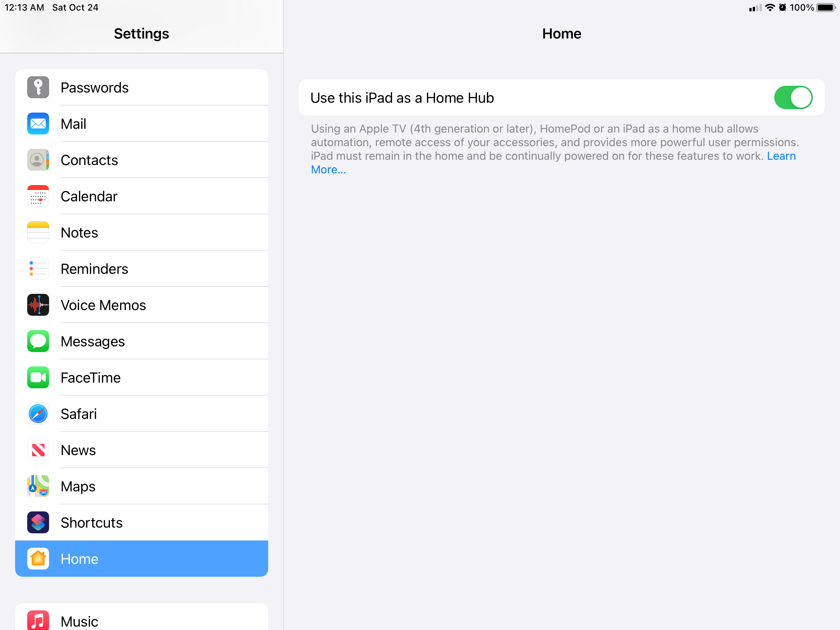Disable Use this iPad as a Home Hub
This screenshot has width=840, height=630.
point(793,97)
